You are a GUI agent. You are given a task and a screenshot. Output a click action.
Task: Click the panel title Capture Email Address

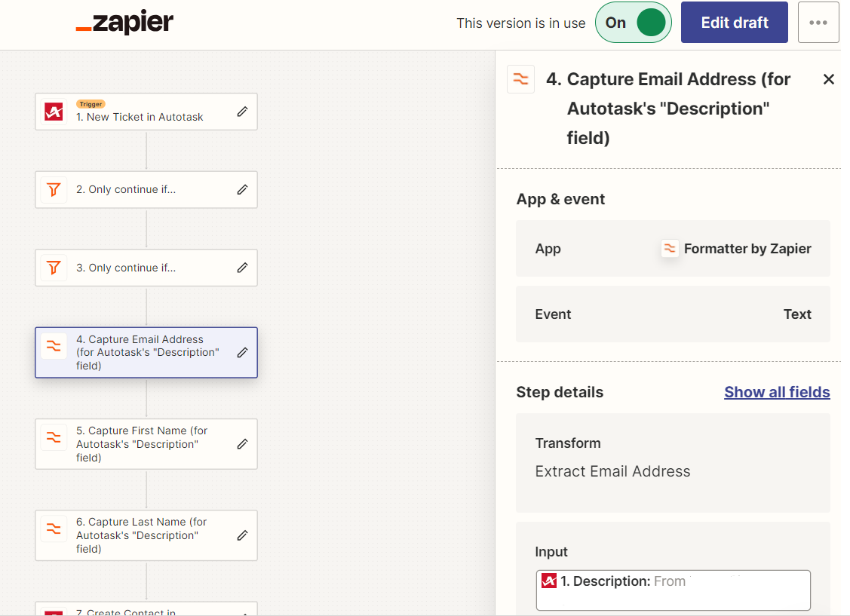[668, 109]
